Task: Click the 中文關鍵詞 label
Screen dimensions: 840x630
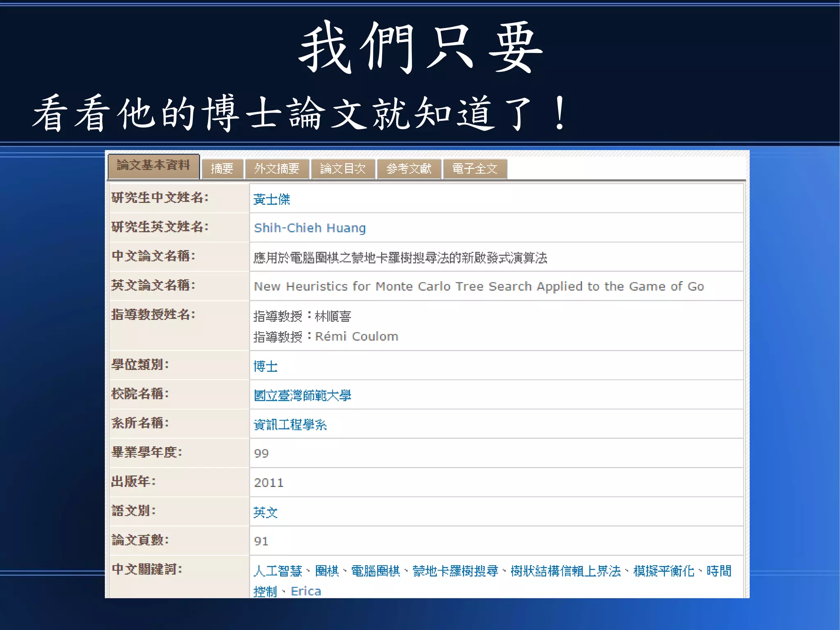Action: [147, 569]
